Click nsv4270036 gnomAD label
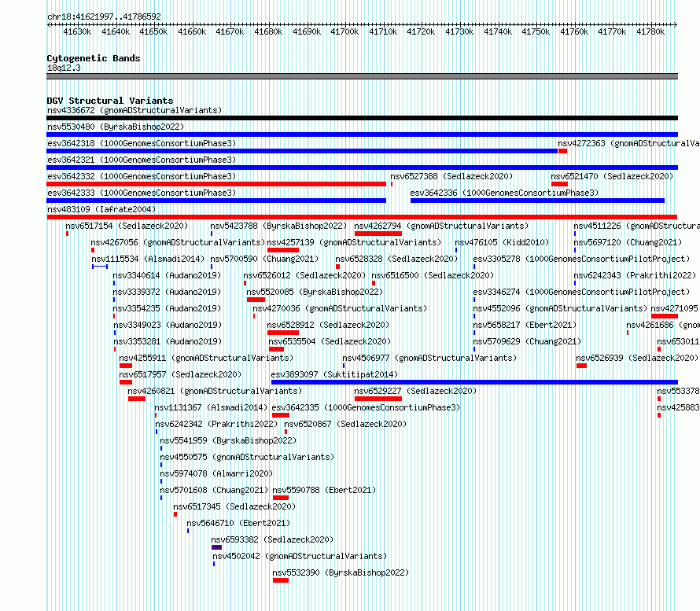700x611 pixels. click(340, 308)
